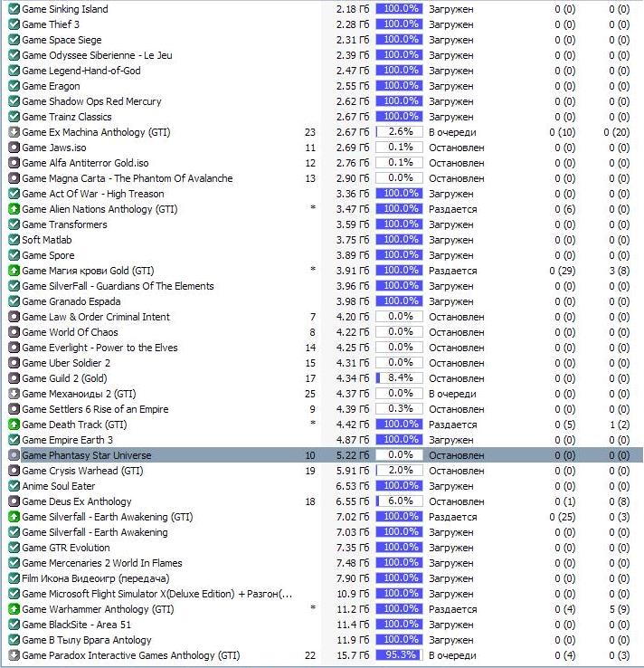Click the seeding icon for Game Death Track (GTI)
This screenshot has width=644, height=668.
(x=14, y=425)
